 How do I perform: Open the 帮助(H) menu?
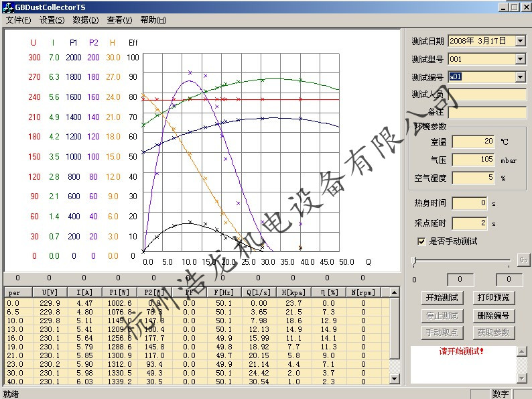[x=153, y=20]
